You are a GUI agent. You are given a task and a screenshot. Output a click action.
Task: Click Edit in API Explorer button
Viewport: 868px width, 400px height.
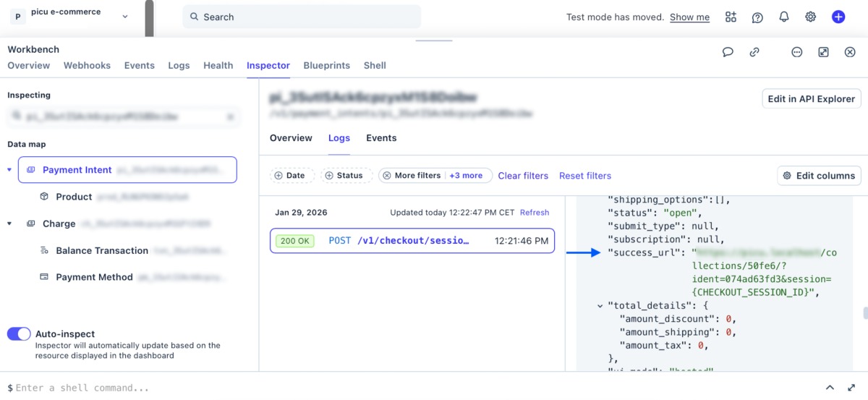click(811, 99)
